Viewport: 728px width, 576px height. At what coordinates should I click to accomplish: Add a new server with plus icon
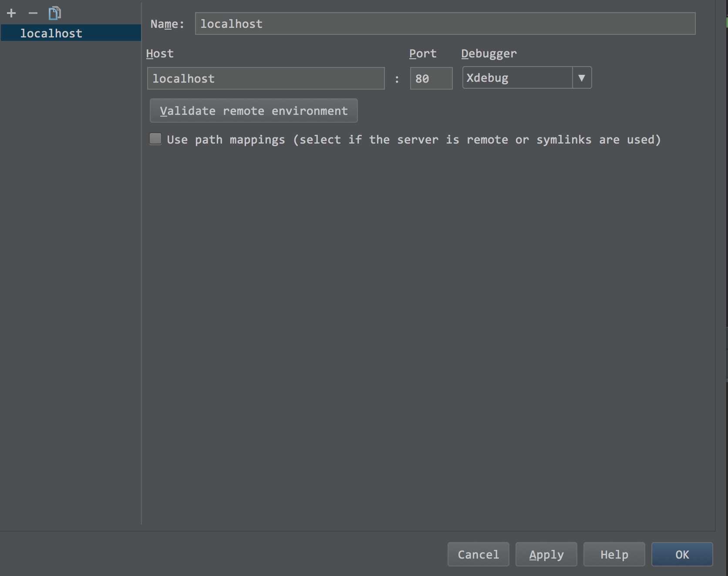pyautogui.click(x=12, y=13)
